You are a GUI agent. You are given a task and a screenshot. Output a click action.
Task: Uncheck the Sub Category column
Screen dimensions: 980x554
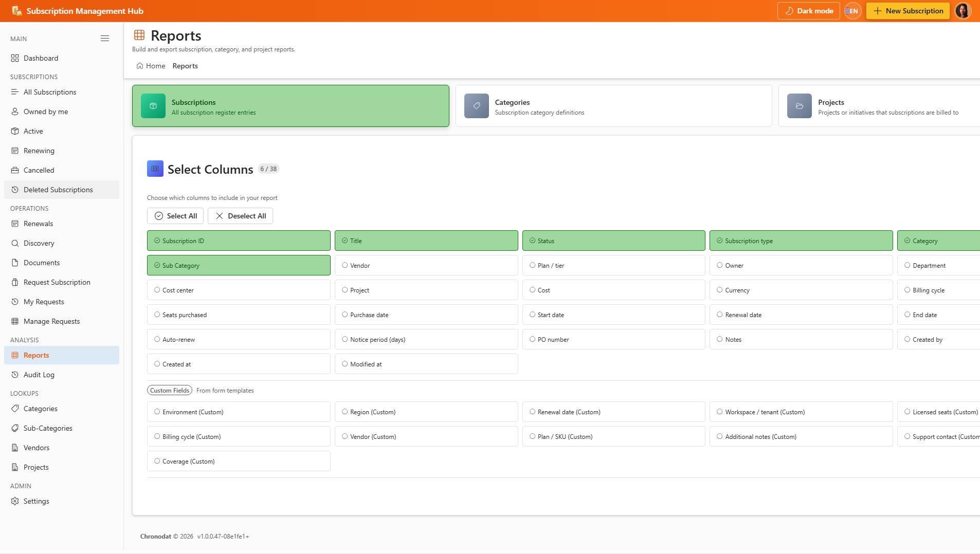click(x=239, y=265)
